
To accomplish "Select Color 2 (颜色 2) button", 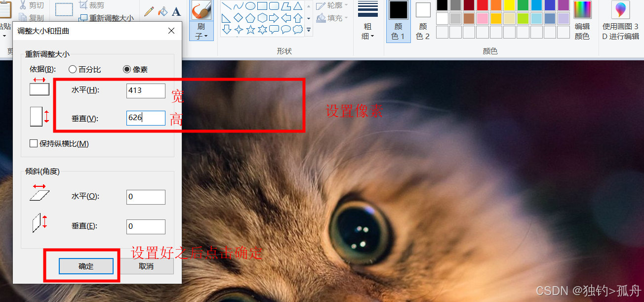I will click(x=423, y=21).
